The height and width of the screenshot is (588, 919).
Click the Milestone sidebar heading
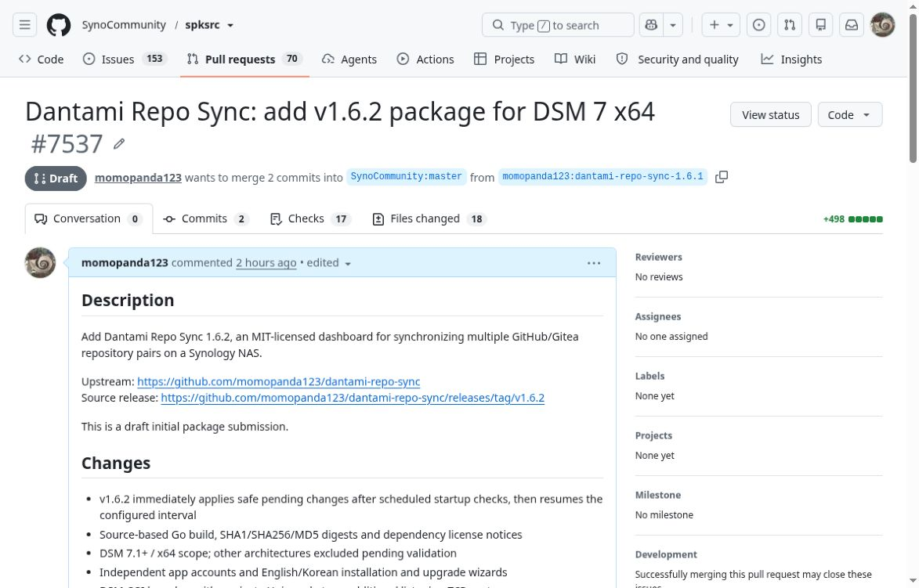[657, 496]
